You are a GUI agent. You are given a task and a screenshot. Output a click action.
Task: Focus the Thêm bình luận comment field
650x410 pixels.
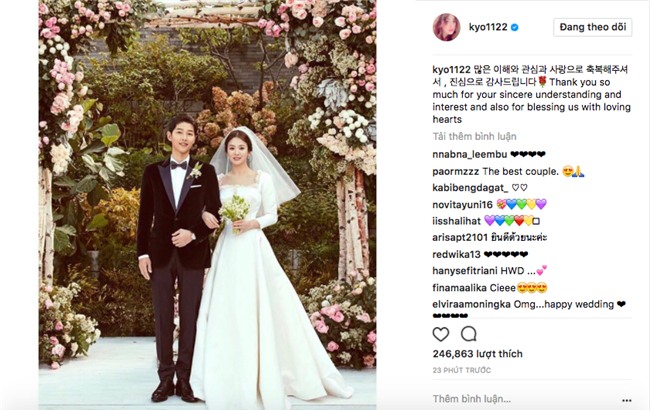(x=522, y=399)
